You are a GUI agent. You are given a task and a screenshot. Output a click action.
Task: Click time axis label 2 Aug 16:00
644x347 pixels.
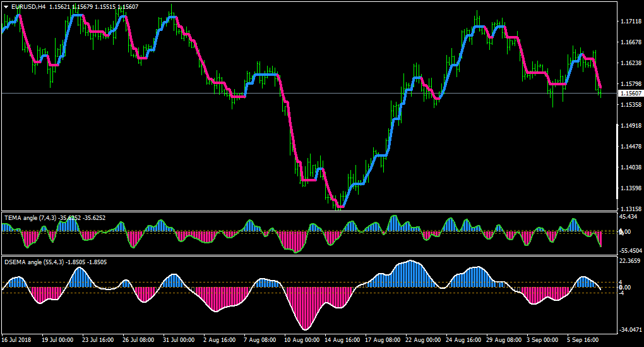(219, 339)
